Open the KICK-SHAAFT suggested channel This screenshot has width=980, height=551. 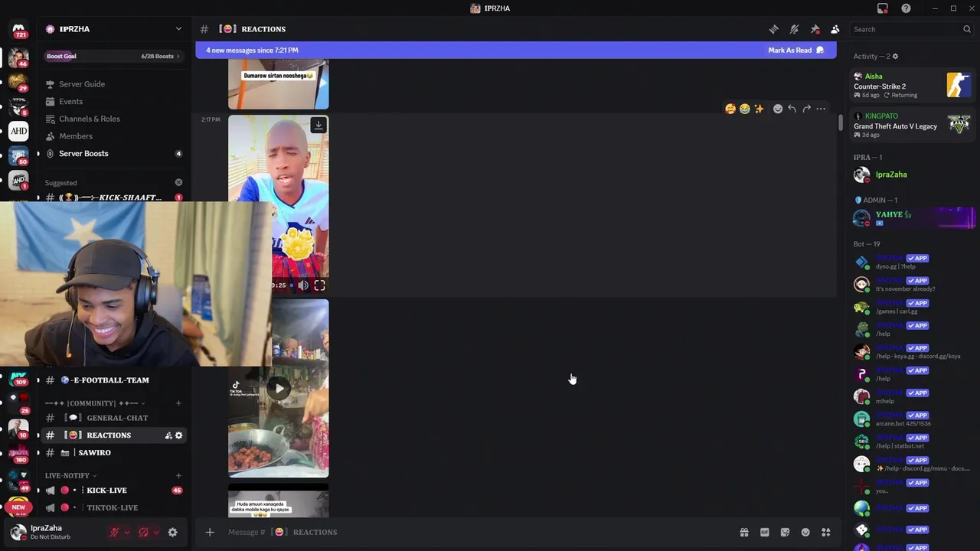113,197
